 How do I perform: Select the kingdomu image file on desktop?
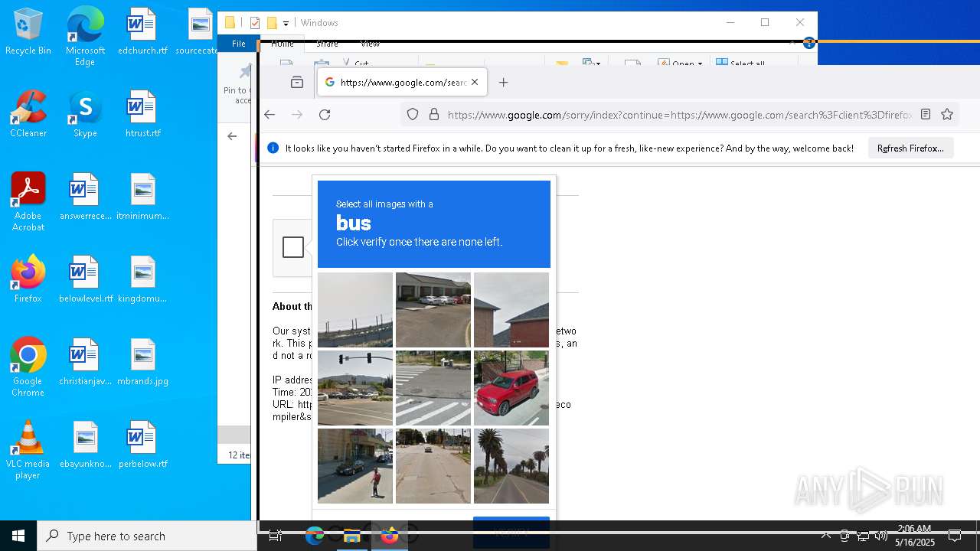coord(142,279)
